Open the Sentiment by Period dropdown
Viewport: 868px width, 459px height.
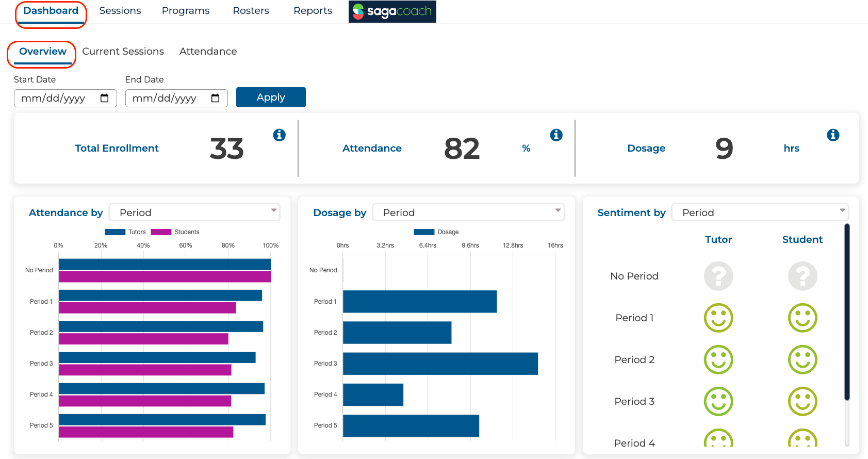(x=760, y=212)
